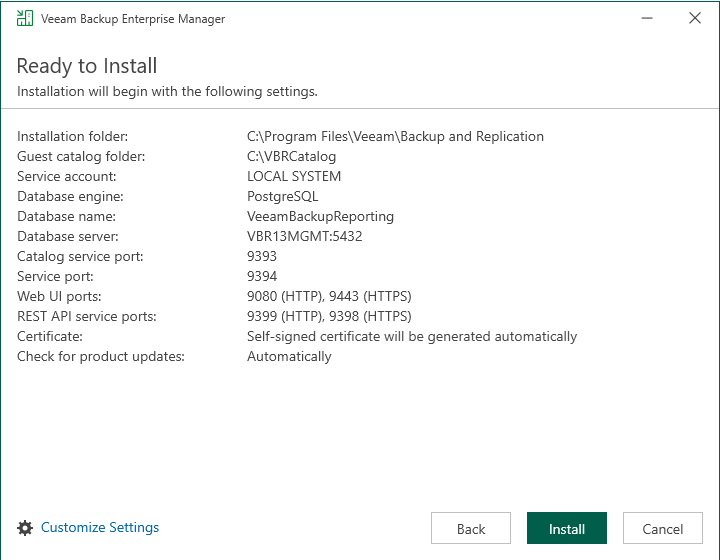The width and height of the screenshot is (720, 560).
Task: Click the REST API service ports value
Action: tap(329, 316)
